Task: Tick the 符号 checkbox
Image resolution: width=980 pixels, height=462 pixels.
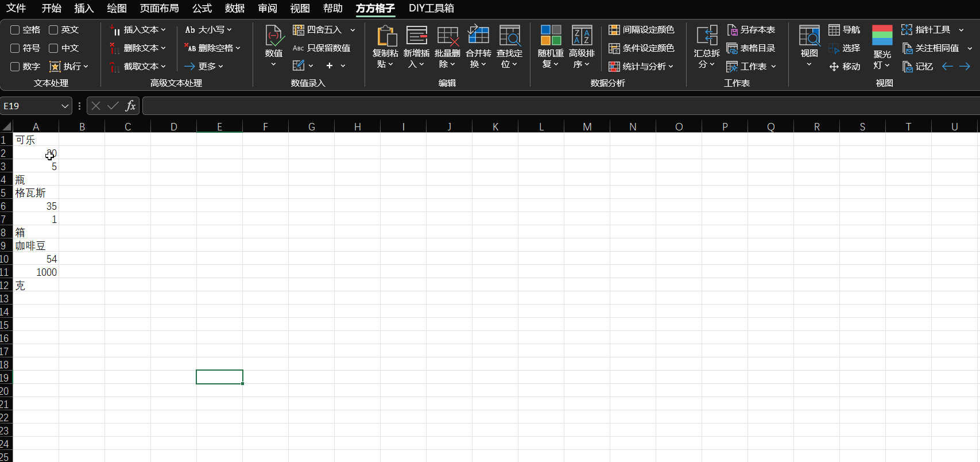Action: click(16, 48)
